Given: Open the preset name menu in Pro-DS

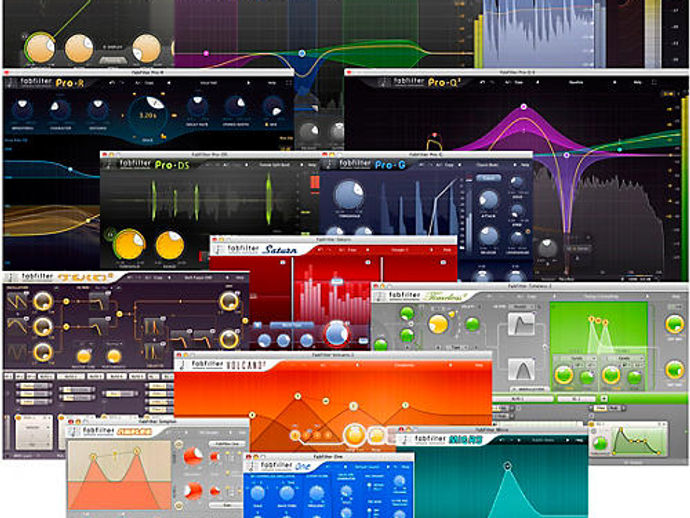Looking at the screenshot, I should 274,165.
